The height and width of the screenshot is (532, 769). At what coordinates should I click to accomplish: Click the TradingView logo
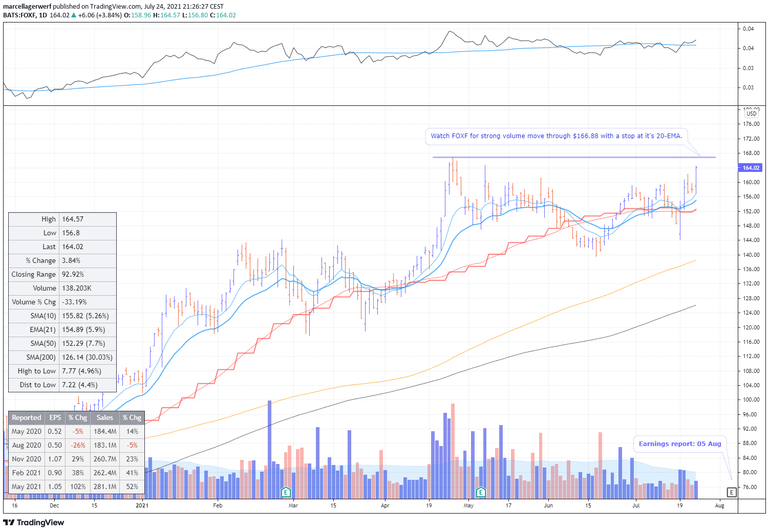[x=34, y=522]
